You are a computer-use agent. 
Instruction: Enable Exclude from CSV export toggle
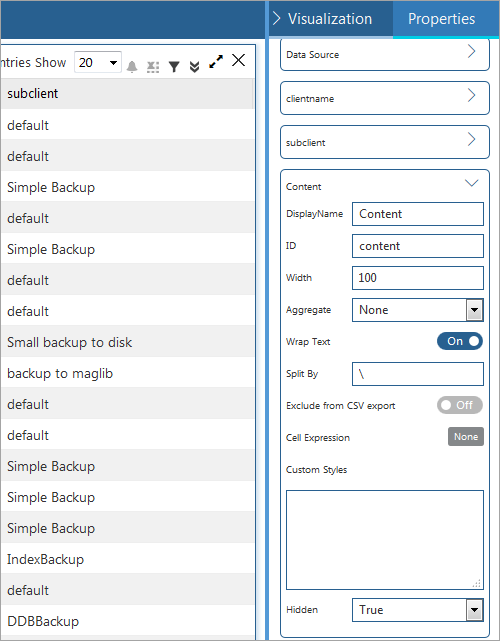(460, 405)
